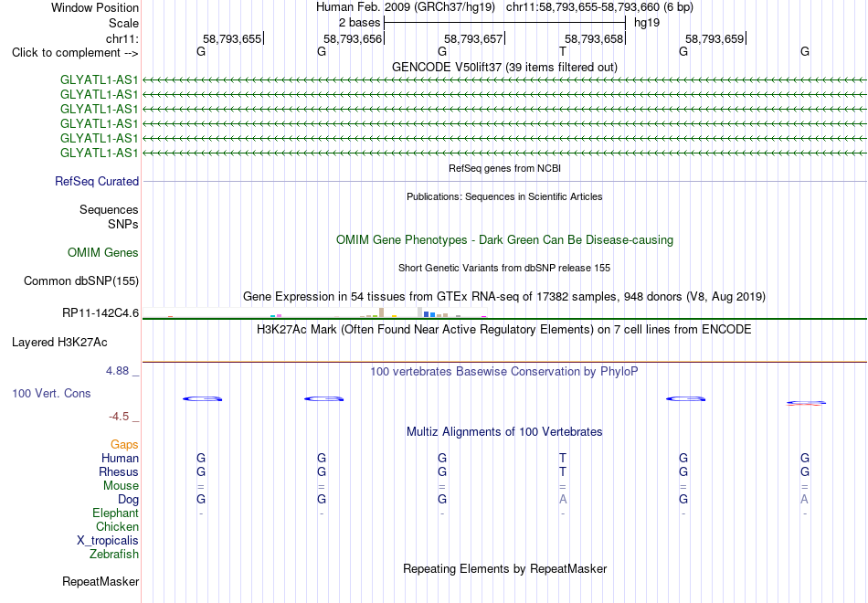Open the 'H3K27Ac Mark' ENCODE track title
This screenshot has width=868, height=603.
coord(504,330)
